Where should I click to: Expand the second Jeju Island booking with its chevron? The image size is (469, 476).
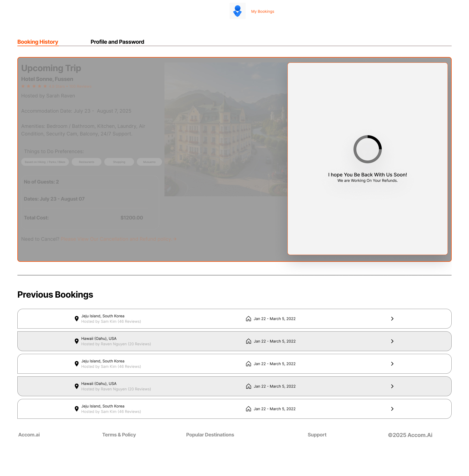click(392, 364)
